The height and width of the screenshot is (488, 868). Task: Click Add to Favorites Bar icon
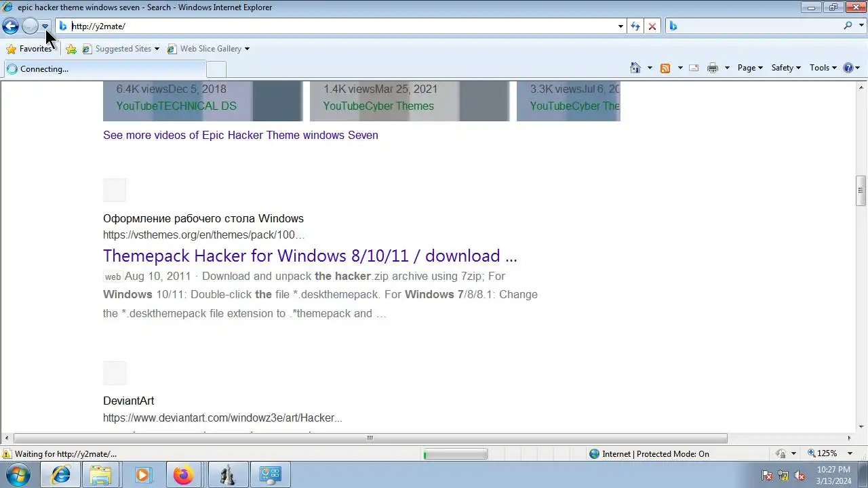coord(71,49)
